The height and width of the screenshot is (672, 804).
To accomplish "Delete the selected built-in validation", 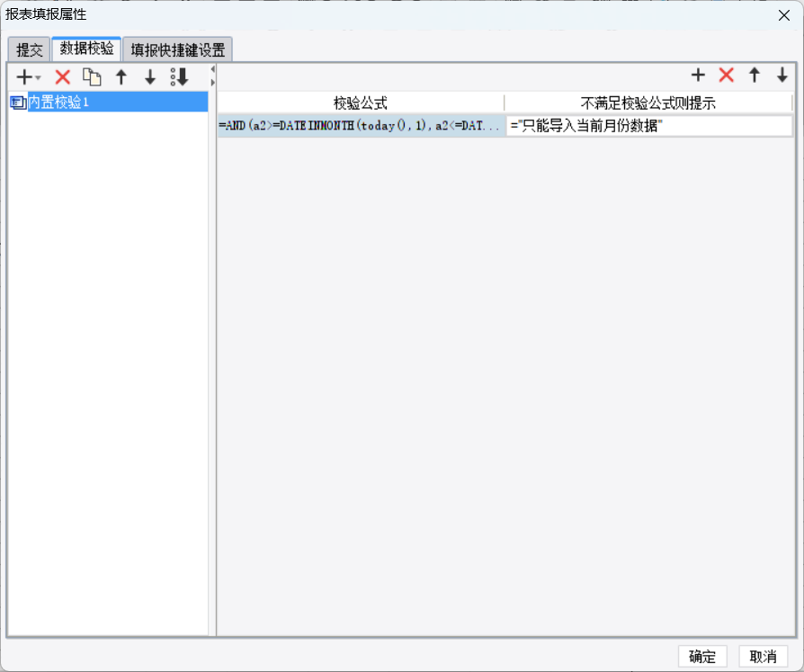I will click(63, 77).
